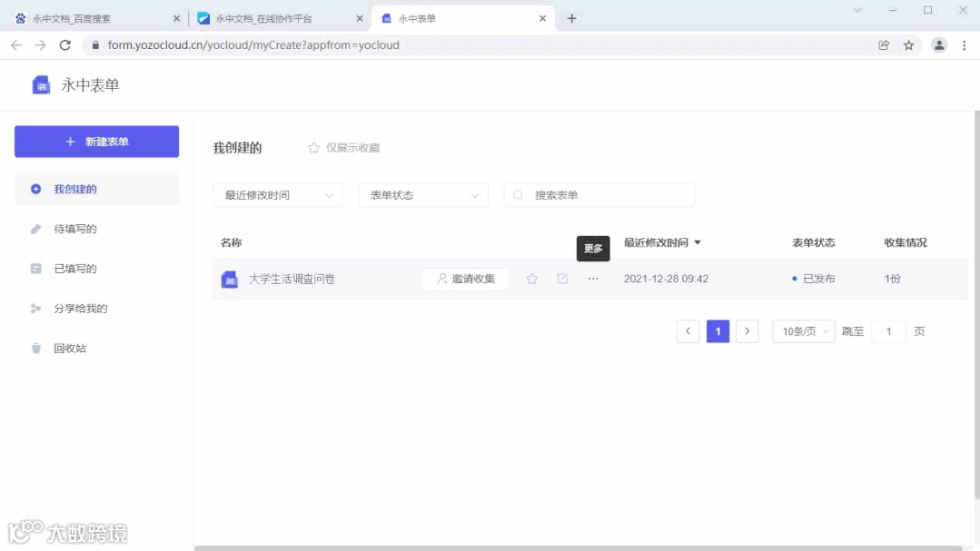Switch to 永中文档_在线协作平台 browser tab
The height and width of the screenshot is (551, 980).
278,19
